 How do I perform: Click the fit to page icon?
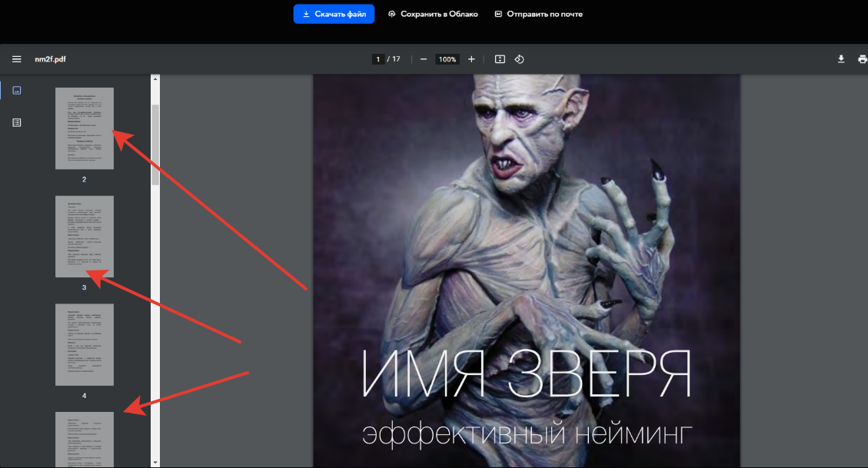coord(500,59)
